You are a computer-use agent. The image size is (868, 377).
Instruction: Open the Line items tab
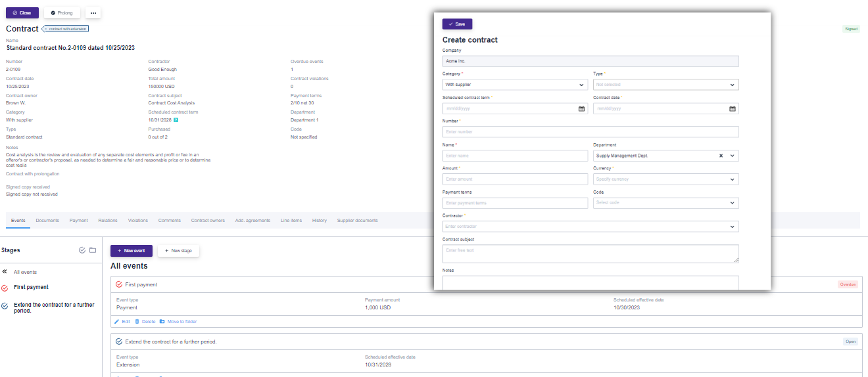[x=291, y=221]
